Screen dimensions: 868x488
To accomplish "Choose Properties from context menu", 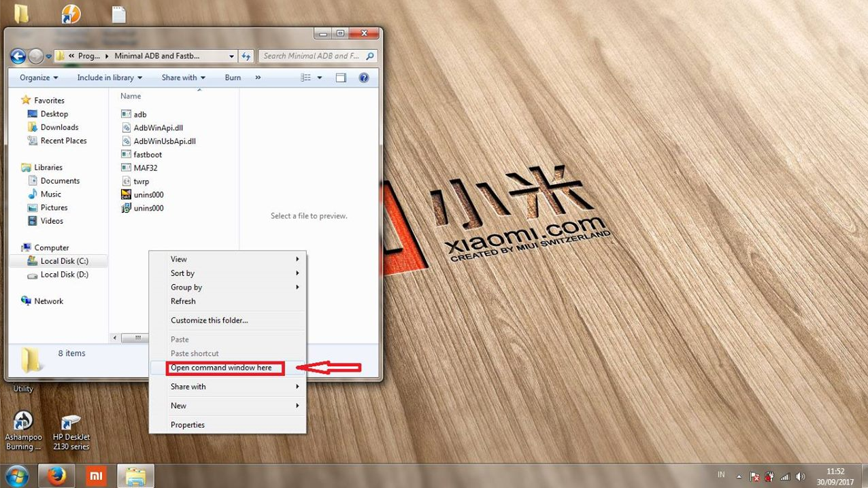I will click(227, 425).
